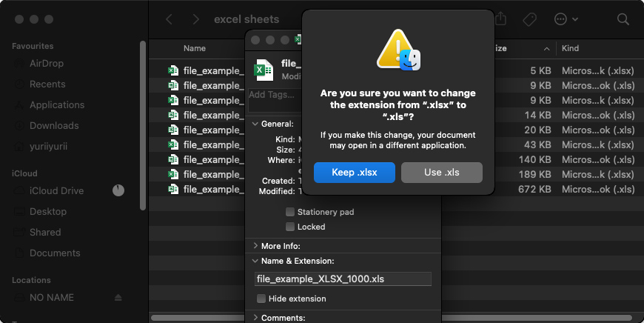Click the Excel icon of the 672 KB file
This screenshot has width=644, height=323.
(173, 189)
